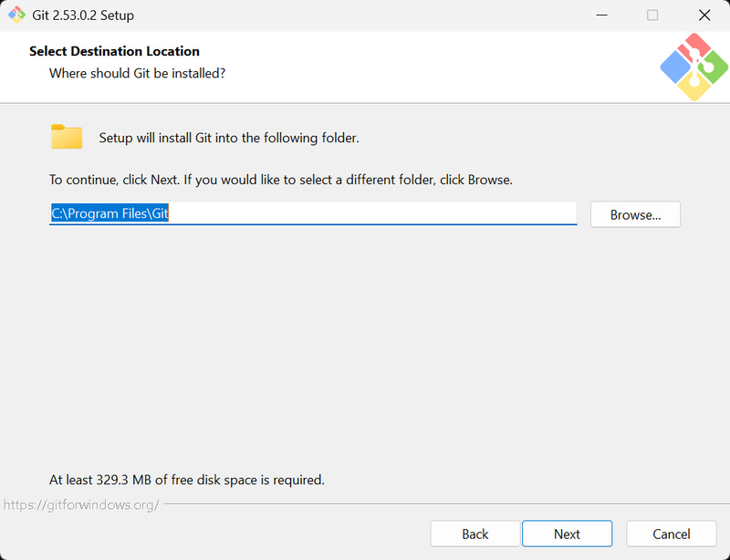Click the "Select Destination Location" heading
730x560 pixels.
(114, 51)
